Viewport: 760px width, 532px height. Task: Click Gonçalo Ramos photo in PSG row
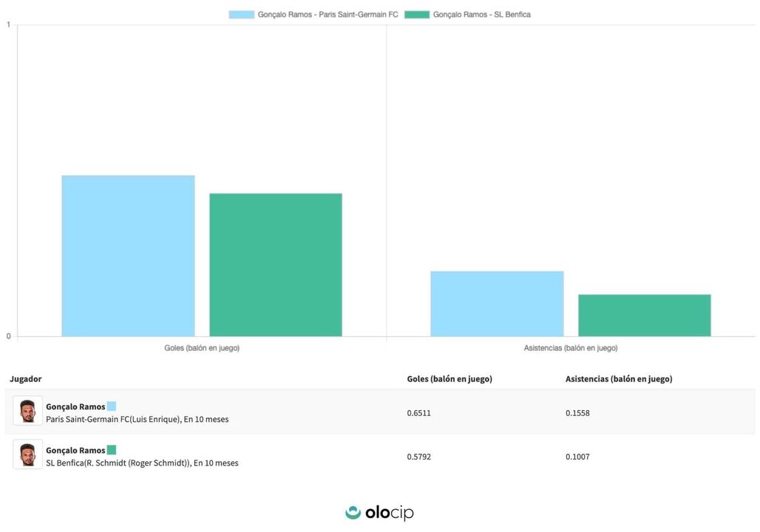click(x=27, y=412)
